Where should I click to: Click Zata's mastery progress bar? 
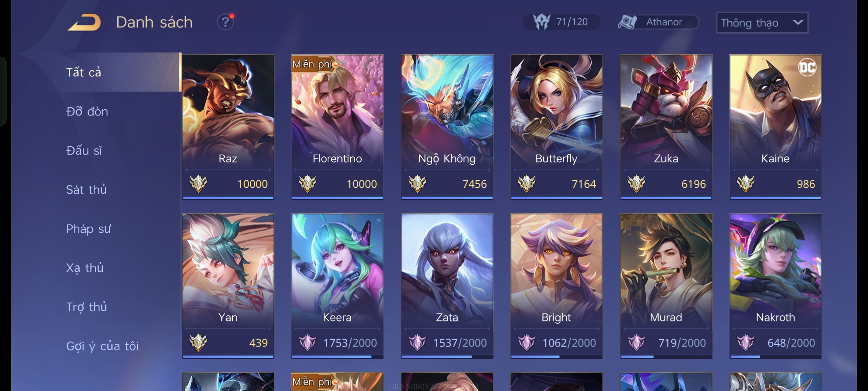coord(447,357)
